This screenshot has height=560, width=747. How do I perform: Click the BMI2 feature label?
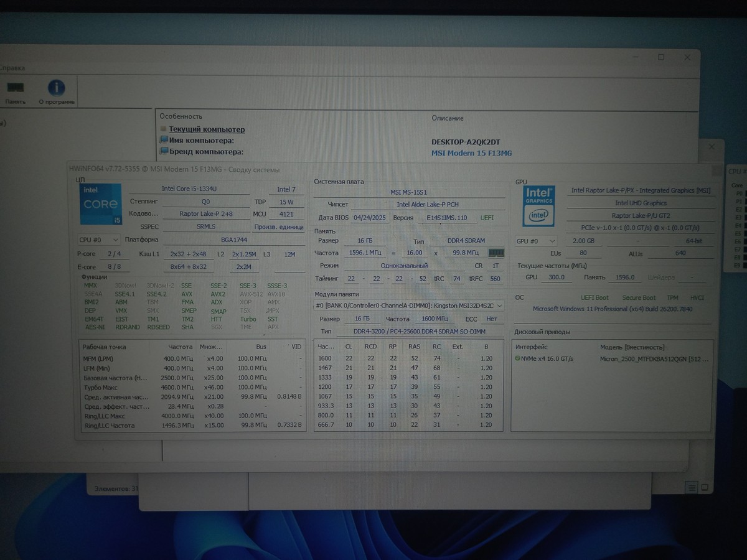click(x=92, y=302)
